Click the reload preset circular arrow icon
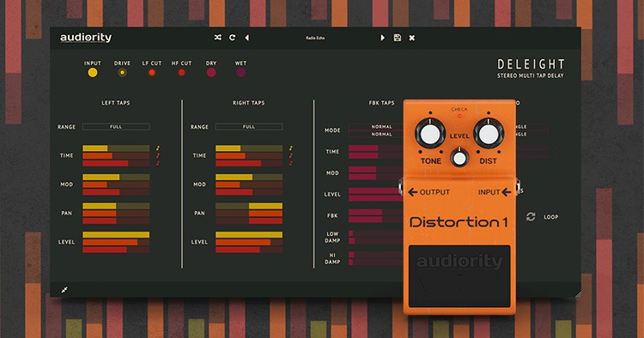The image size is (644, 338). pos(233,38)
